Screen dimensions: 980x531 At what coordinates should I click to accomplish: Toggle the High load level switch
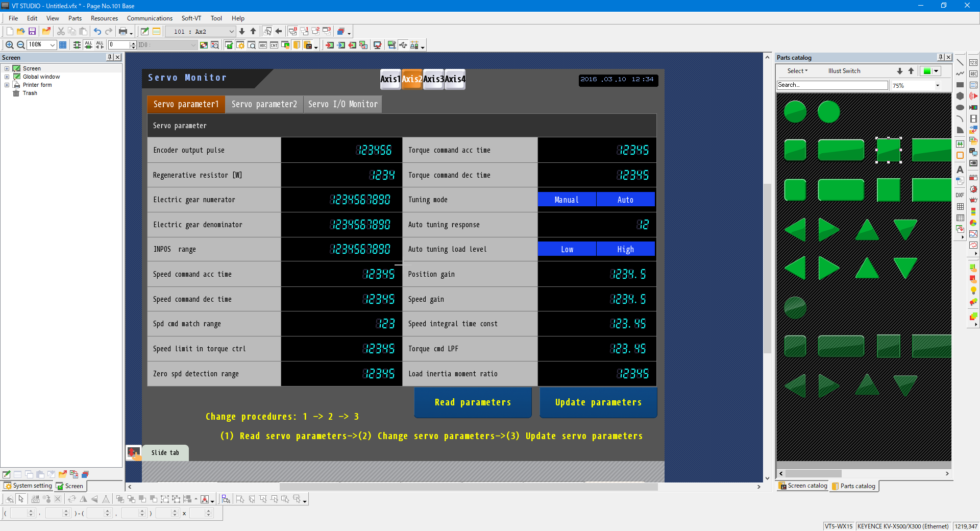point(625,249)
